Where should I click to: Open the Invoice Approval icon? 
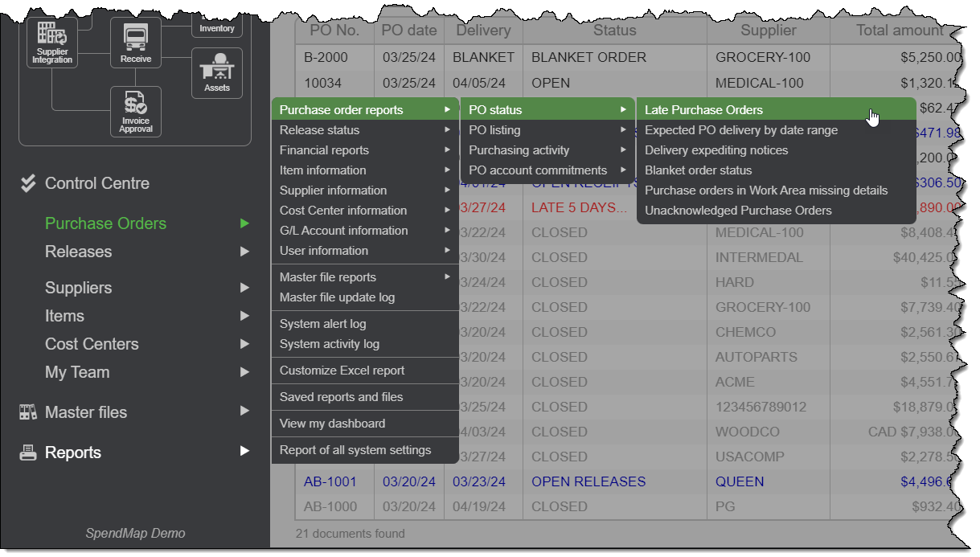click(134, 110)
